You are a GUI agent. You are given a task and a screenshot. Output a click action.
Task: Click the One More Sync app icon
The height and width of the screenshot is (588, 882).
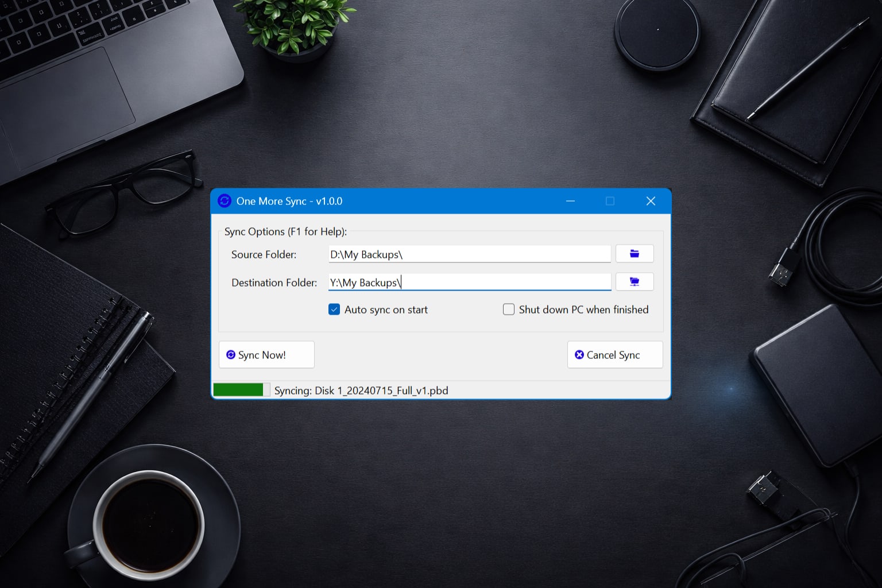coord(225,201)
